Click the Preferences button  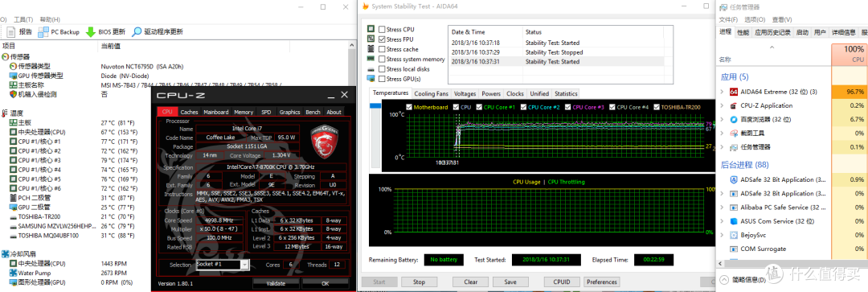(601, 282)
